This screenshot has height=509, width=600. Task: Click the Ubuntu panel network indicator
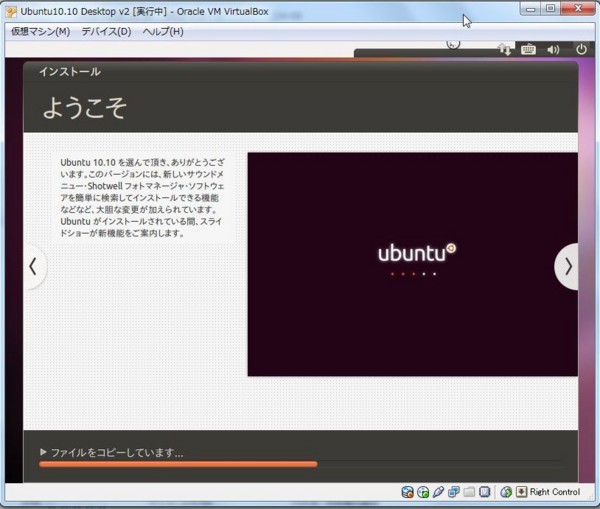(x=504, y=50)
